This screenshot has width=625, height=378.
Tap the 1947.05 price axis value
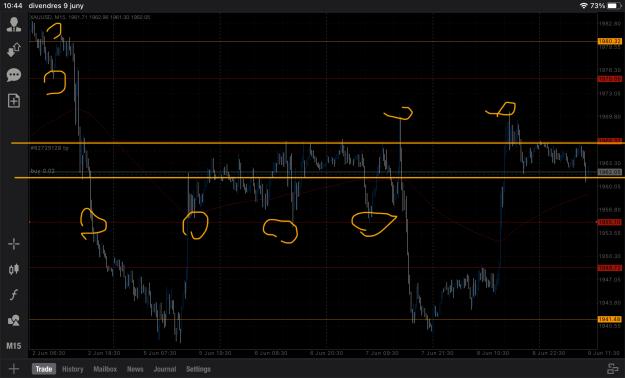pos(609,280)
